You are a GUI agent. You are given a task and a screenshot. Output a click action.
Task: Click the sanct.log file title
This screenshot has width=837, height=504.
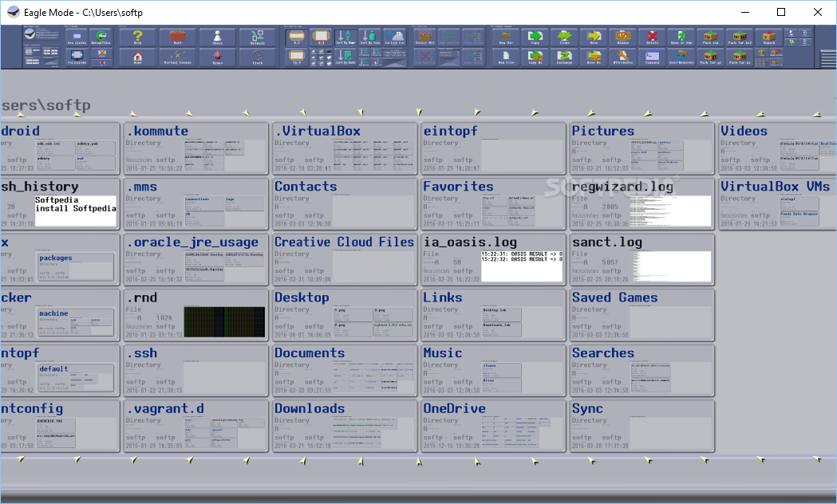[607, 242]
